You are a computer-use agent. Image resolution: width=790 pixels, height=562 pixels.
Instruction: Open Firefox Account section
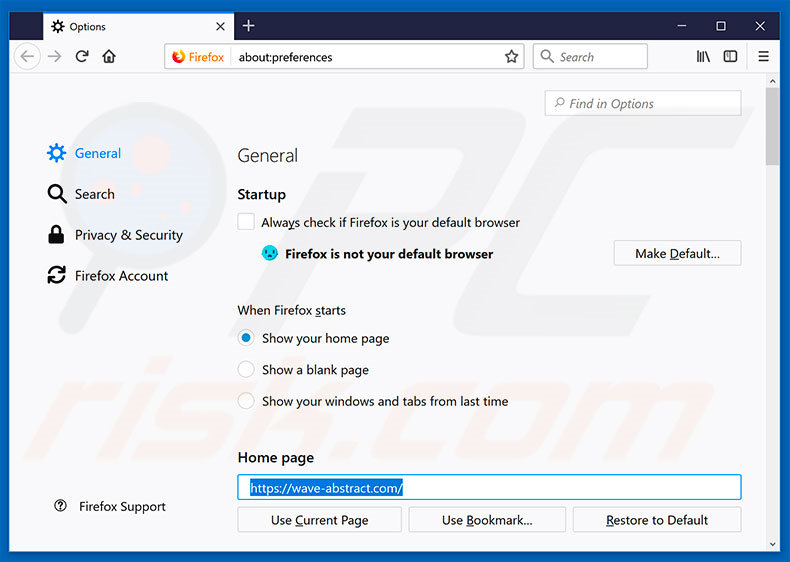tap(121, 276)
